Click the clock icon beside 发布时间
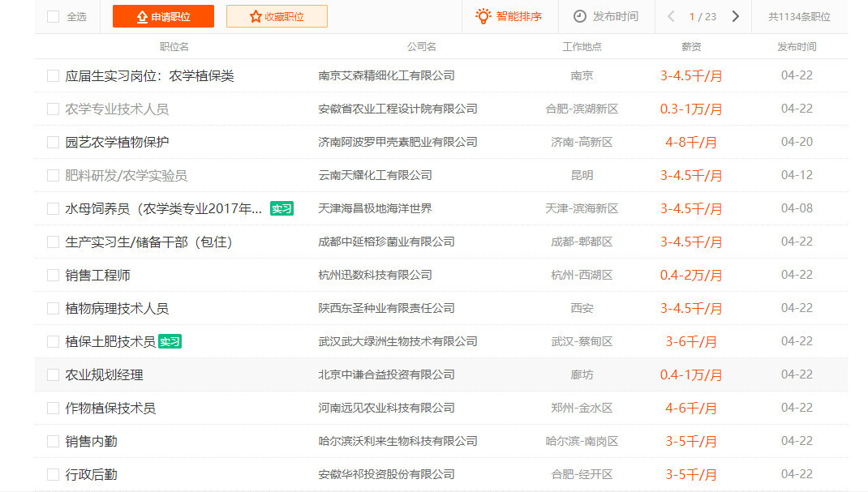Screen dimensions: 868x492 pyautogui.click(x=579, y=16)
